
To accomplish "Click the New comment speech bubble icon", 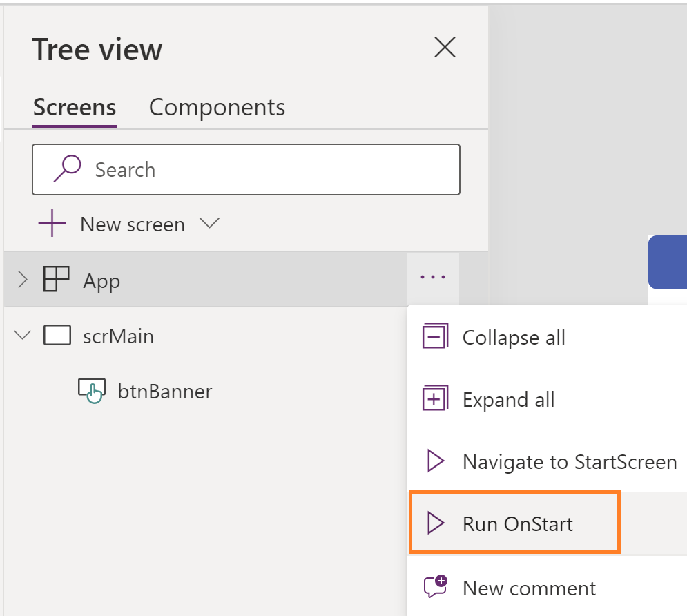I will [435, 587].
